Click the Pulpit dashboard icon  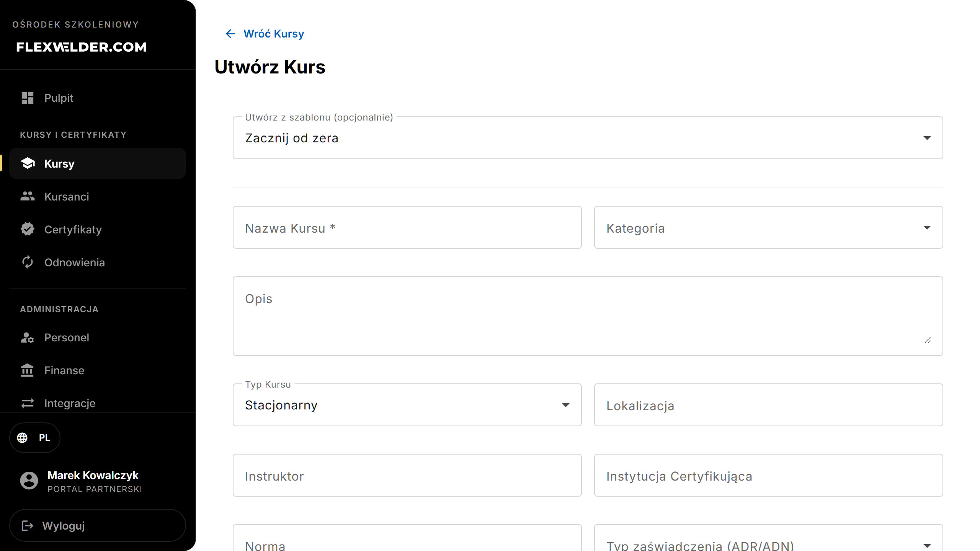28,98
